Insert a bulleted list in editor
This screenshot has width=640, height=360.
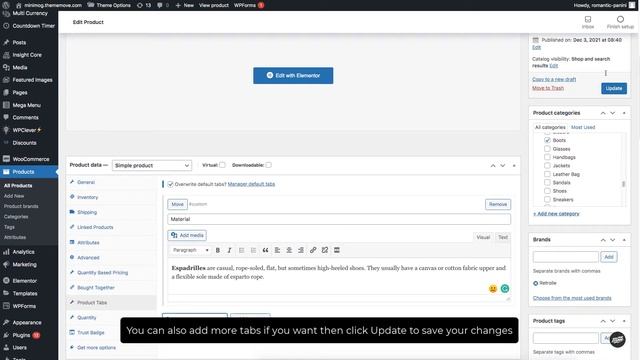[241, 250]
